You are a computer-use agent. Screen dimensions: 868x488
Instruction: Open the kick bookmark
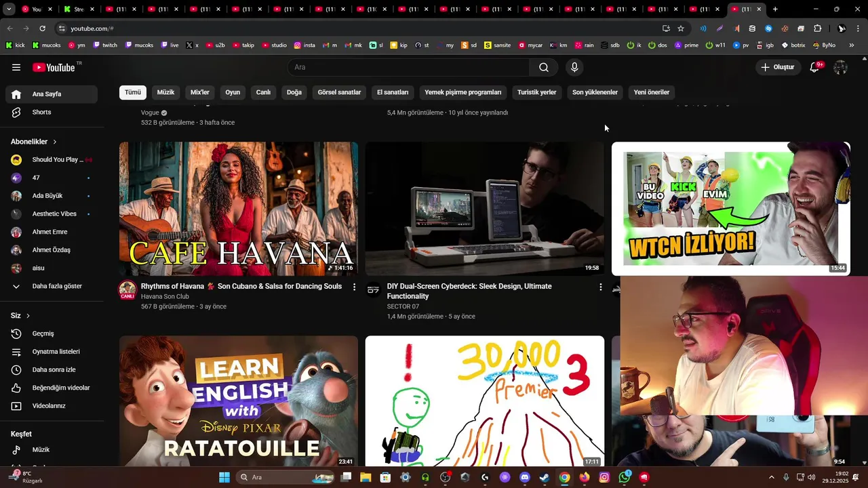tap(16, 45)
